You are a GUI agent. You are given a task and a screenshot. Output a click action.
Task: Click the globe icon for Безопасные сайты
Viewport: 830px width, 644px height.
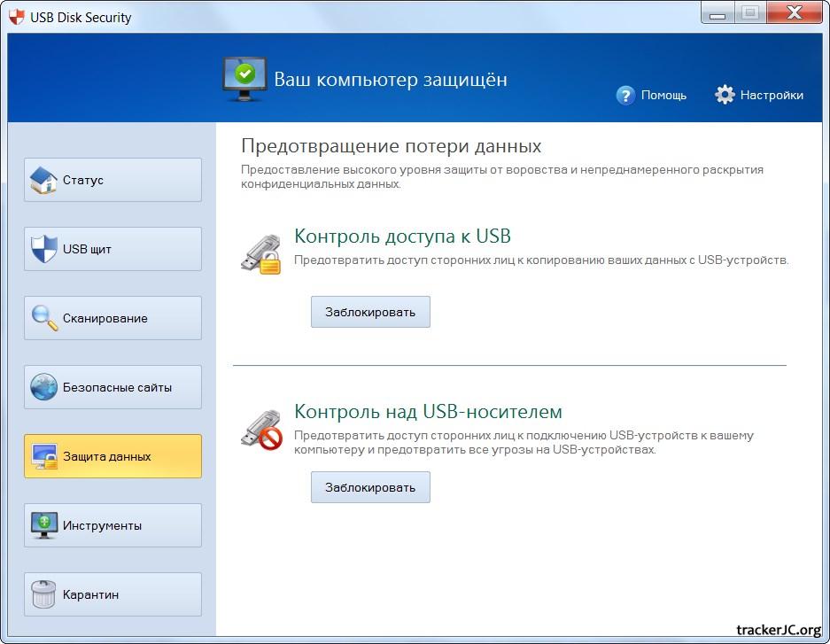pos(43,387)
